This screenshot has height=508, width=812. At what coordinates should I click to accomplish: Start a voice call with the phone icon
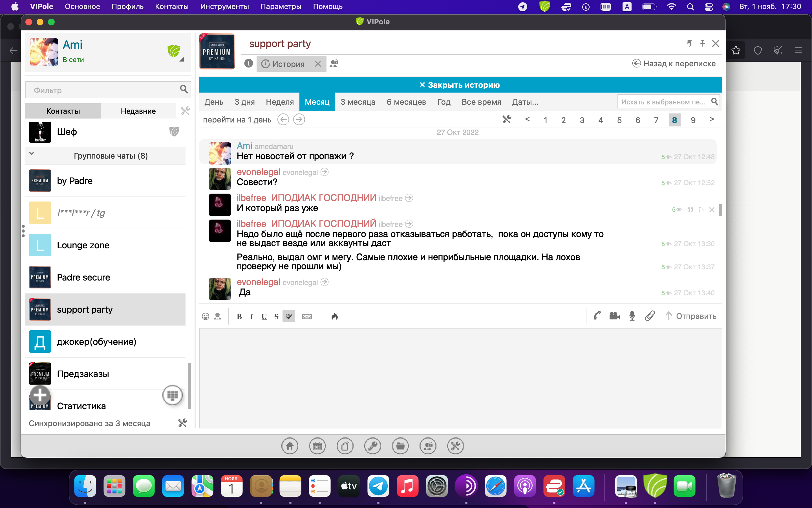(597, 316)
